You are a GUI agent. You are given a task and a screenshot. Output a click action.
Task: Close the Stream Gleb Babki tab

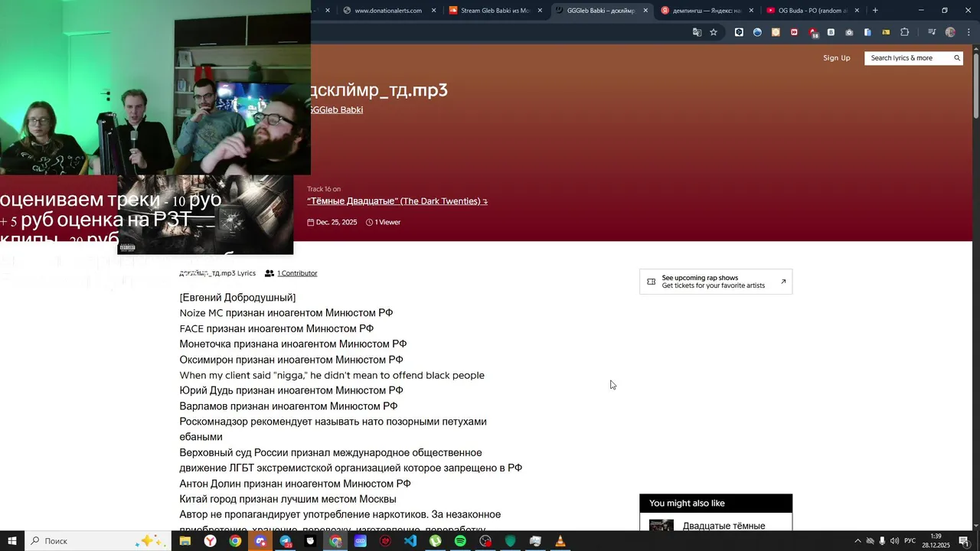[540, 11]
